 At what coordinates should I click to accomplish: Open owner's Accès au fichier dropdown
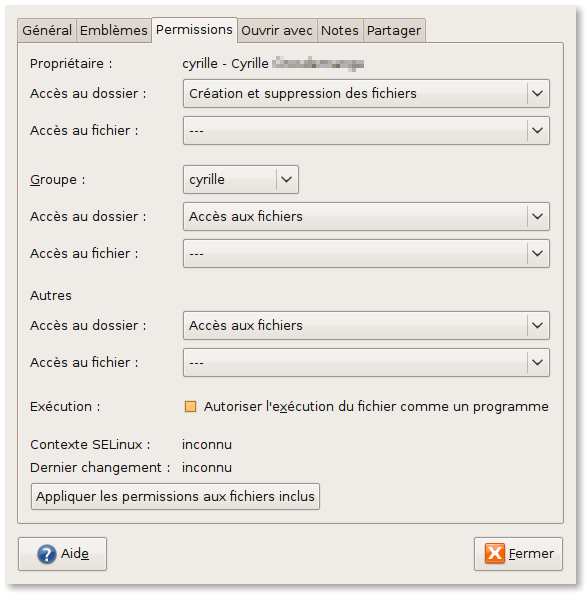(x=366, y=130)
